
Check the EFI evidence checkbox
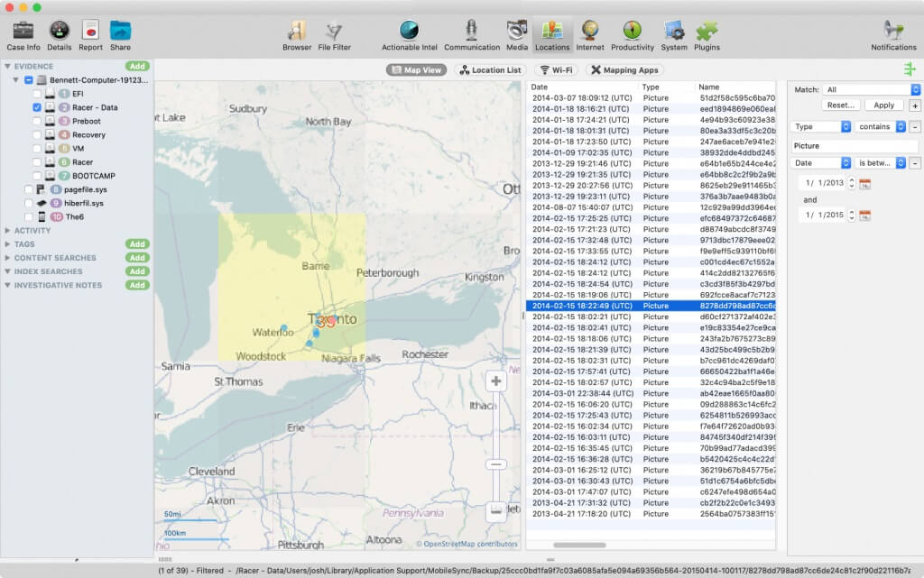point(35,95)
